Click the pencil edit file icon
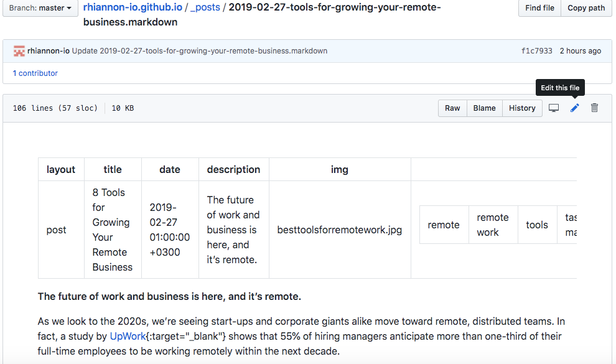This screenshot has height=364, width=616. (574, 108)
